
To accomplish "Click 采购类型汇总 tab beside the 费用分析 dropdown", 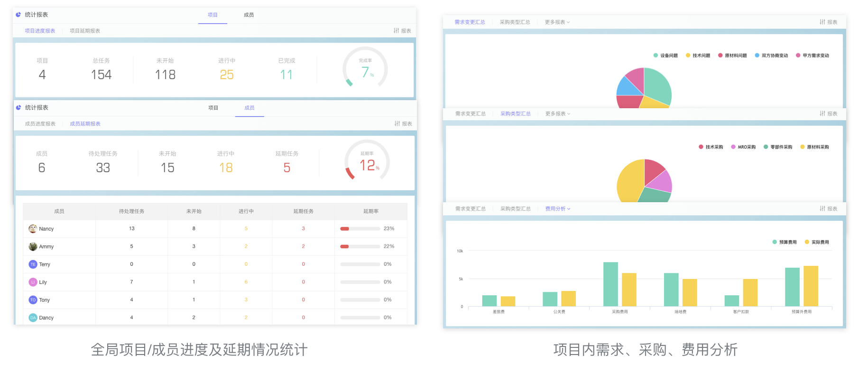I will point(516,209).
